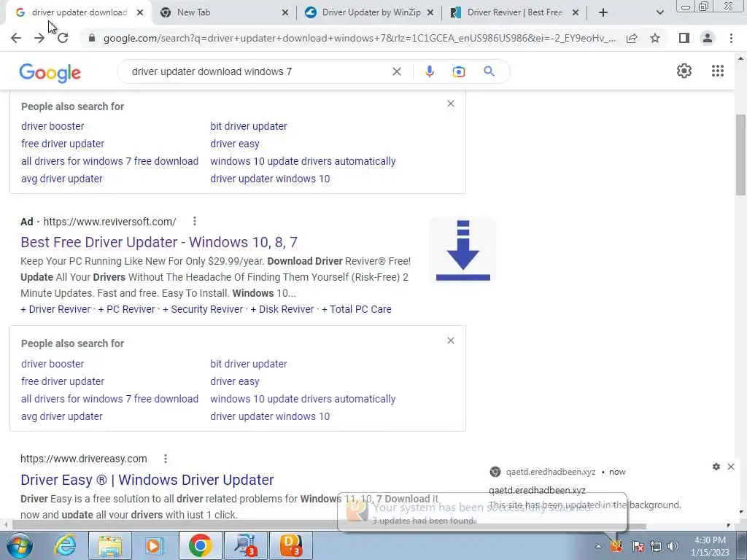Click the browser forward arrow
Image resolution: width=747 pixels, height=560 pixels.
39,38
